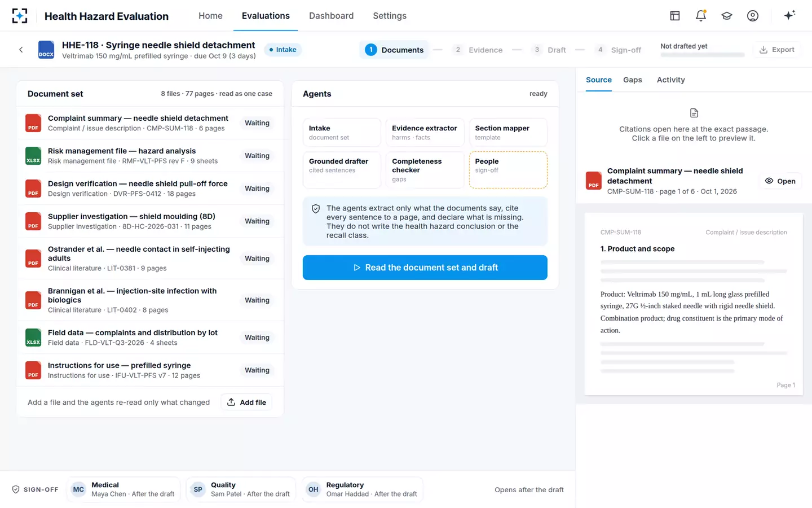
Task: Click the document icon in Source panel
Action: [694, 113]
